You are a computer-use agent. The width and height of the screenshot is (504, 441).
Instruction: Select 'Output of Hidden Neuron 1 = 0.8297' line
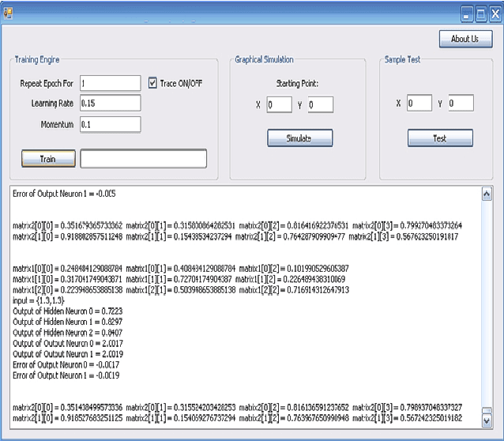click(67, 322)
